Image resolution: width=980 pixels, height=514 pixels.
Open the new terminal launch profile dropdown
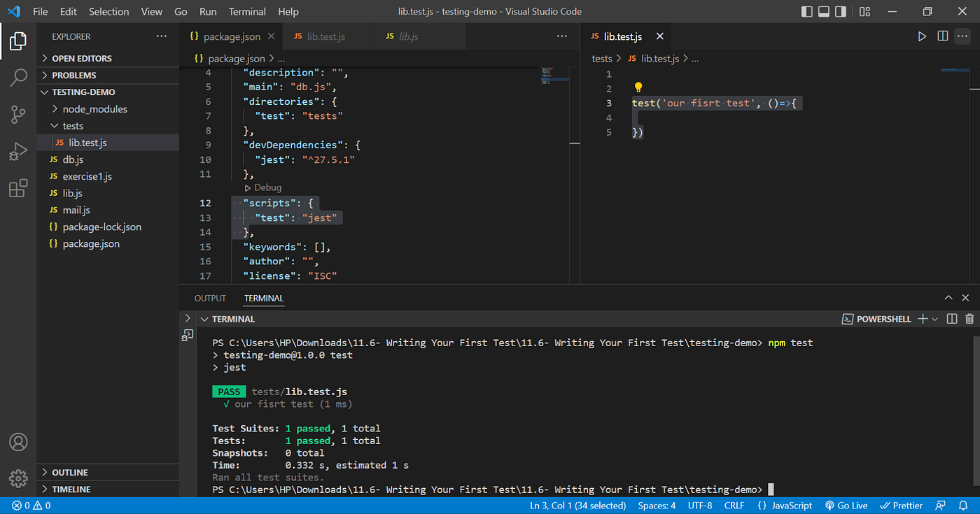point(935,320)
